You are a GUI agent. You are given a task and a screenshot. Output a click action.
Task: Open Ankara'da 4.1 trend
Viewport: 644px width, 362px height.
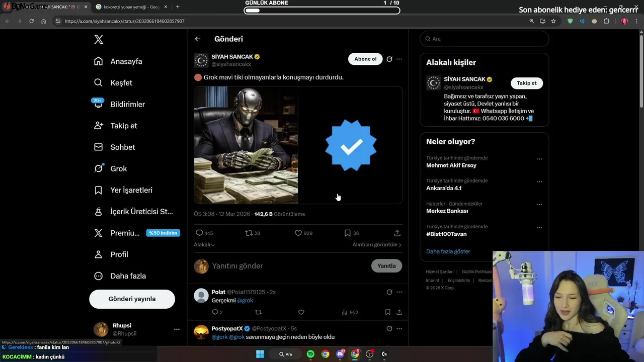pyautogui.click(x=444, y=188)
